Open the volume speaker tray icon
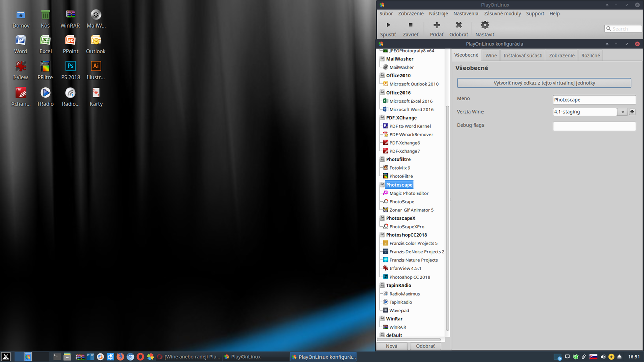Screen dimensions: 644x362 click(x=603, y=357)
